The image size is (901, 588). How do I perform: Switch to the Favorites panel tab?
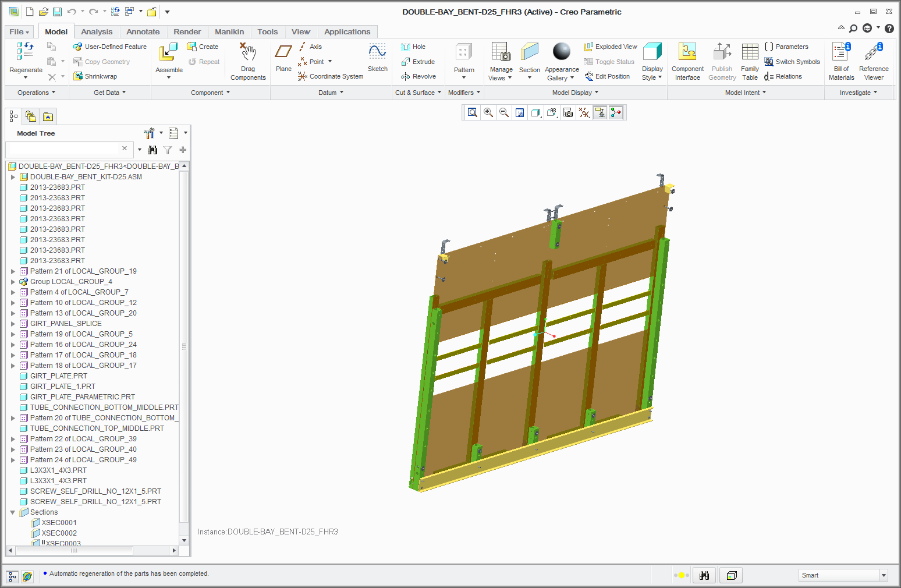pos(48,116)
